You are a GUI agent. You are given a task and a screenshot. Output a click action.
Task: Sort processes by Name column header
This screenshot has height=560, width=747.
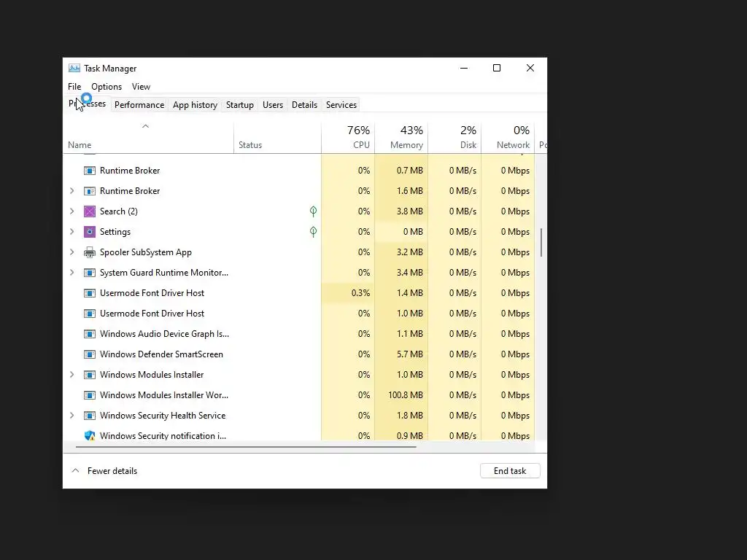click(x=148, y=138)
